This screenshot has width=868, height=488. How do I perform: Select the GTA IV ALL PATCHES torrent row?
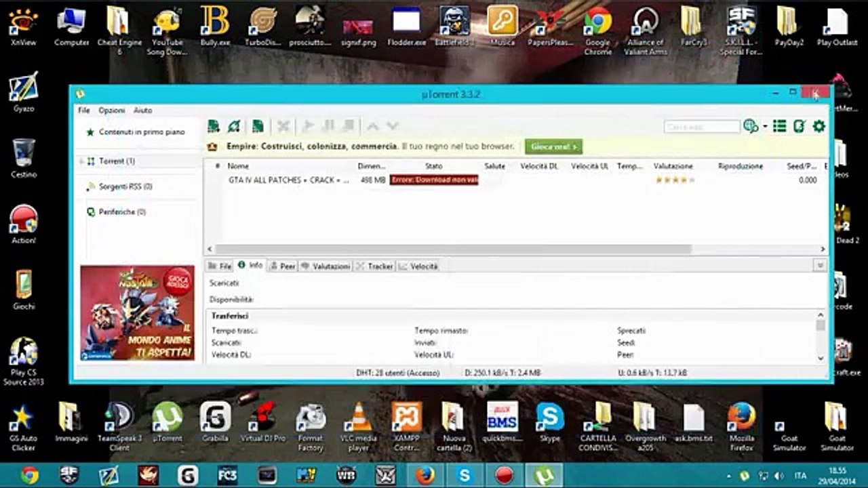pyautogui.click(x=515, y=180)
